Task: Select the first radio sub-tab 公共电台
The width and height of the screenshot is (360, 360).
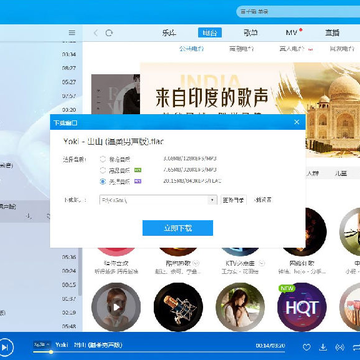Action: click(191, 49)
